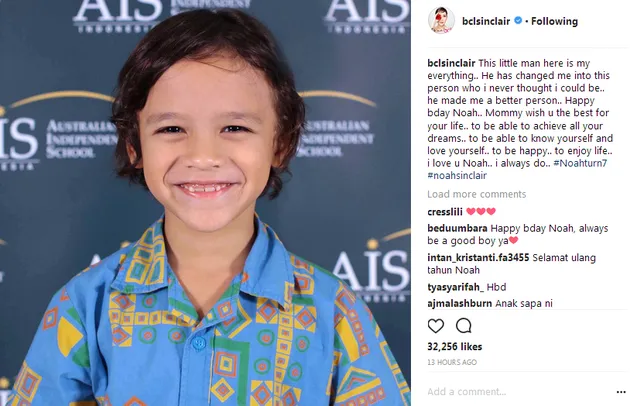The width and height of the screenshot is (630, 406).
Task: Open tyasyarifah_ profile
Action: click(x=456, y=287)
